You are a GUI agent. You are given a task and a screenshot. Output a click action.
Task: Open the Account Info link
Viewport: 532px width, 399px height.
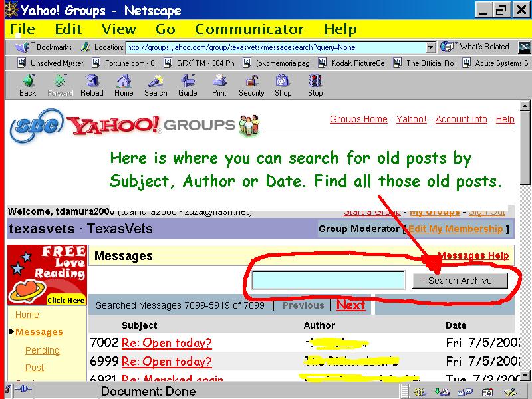click(461, 119)
